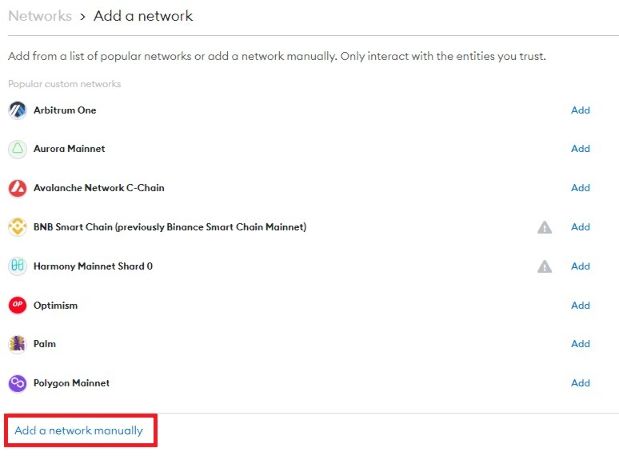Viewport: 619px width, 460px height.
Task: Click the BNB Smart Chain logo
Action: pos(17,227)
